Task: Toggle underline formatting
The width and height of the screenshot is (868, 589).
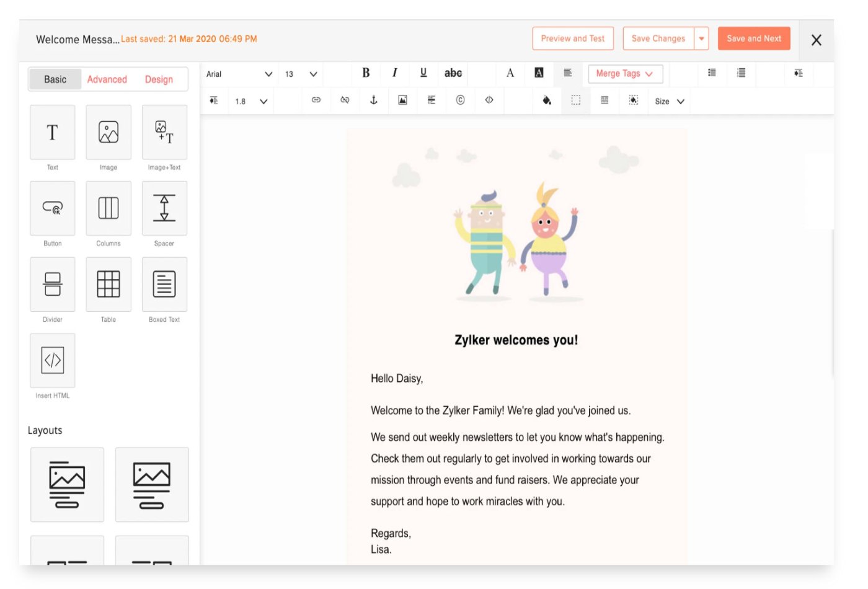Action: (423, 73)
